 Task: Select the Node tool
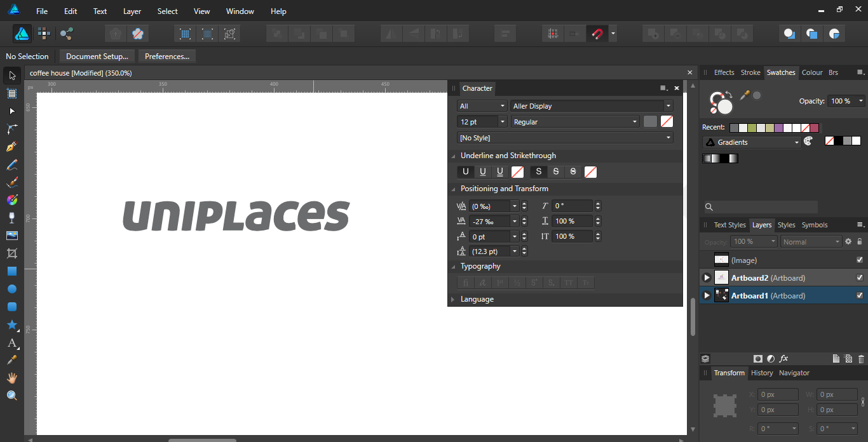click(x=12, y=111)
